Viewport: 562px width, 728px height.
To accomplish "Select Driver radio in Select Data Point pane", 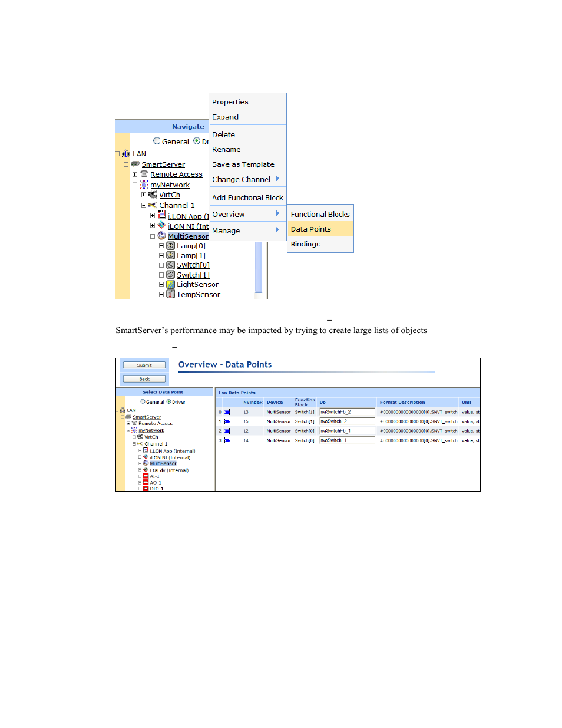I will pos(169,401).
